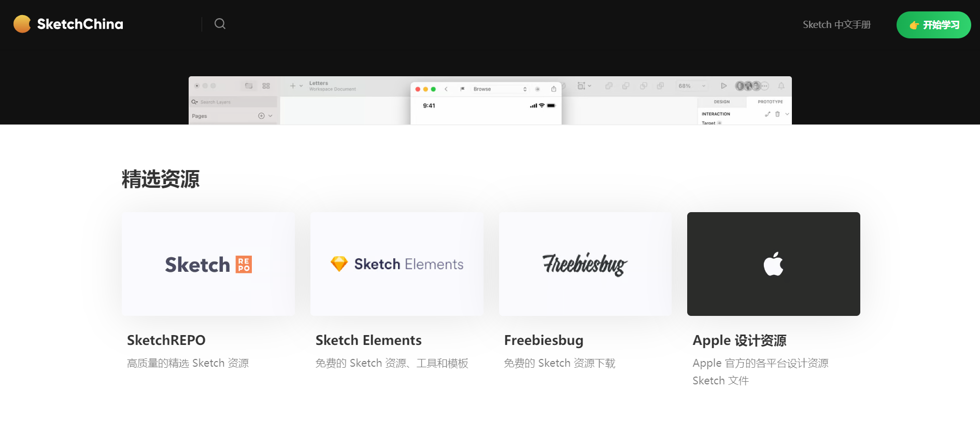
Task: Toggle the left sidebar panel icon
Action: point(249,86)
